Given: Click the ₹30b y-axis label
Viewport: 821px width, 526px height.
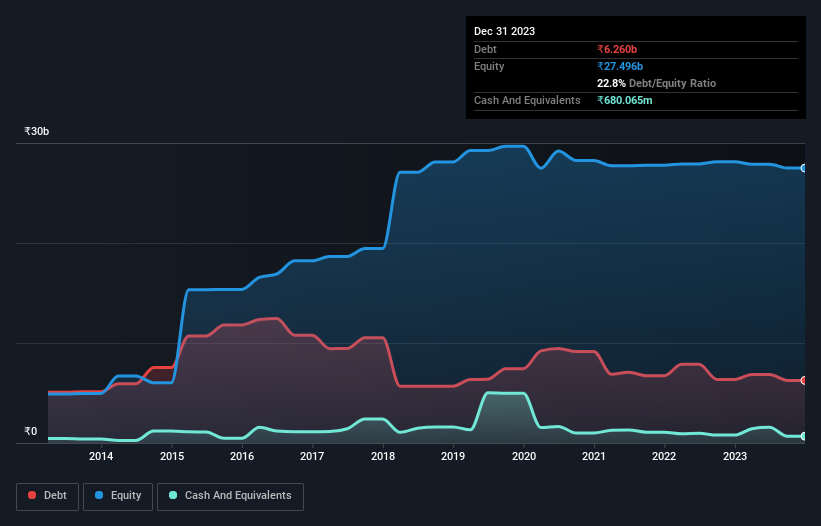Looking at the screenshot, I should [37, 131].
